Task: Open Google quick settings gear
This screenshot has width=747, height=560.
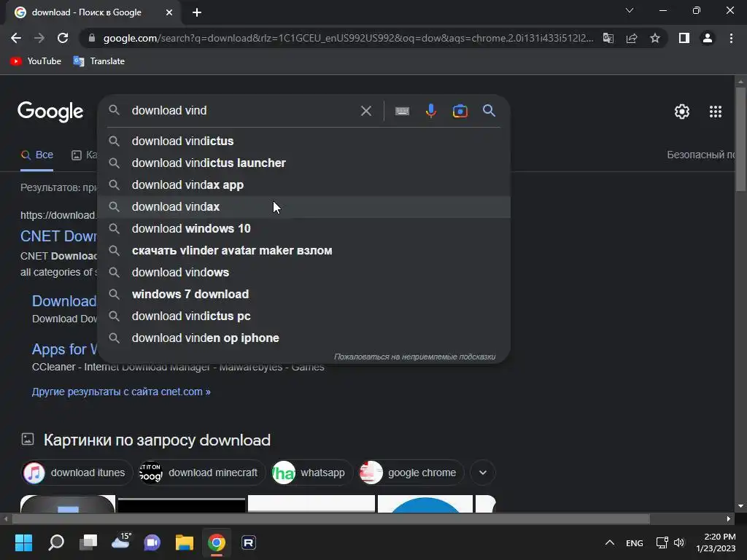Action: coord(682,112)
